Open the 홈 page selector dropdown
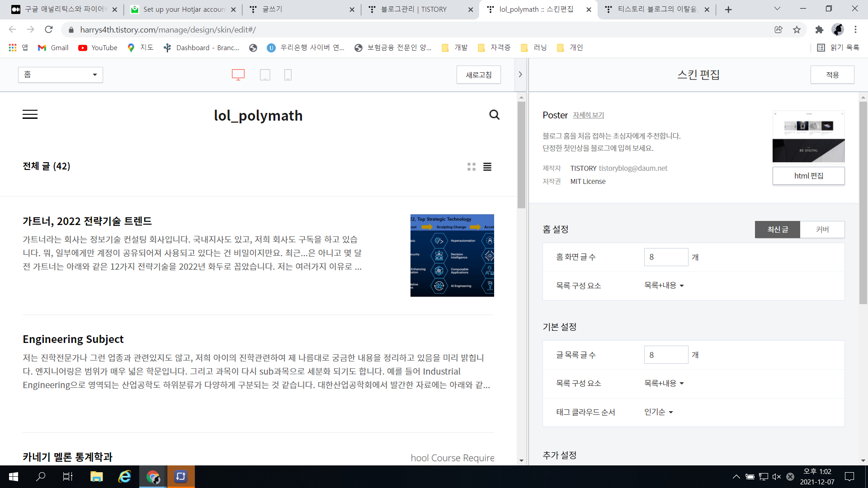The height and width of the screenshot is (488, 868). tap(61, 75)
